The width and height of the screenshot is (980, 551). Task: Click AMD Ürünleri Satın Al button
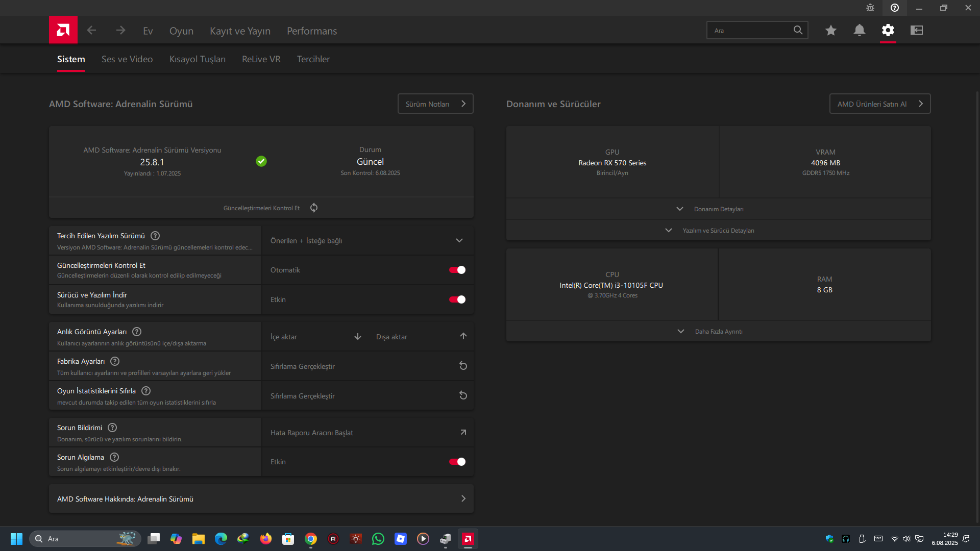pyautogui.click(x=880, y=104)
